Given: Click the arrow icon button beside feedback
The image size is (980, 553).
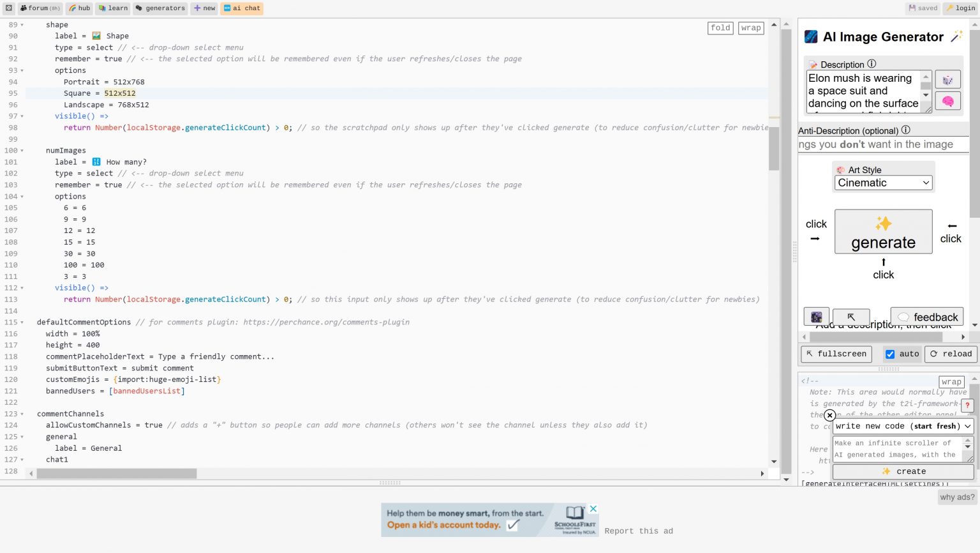Looking at the screenshot, I should [x=850, y=317].
